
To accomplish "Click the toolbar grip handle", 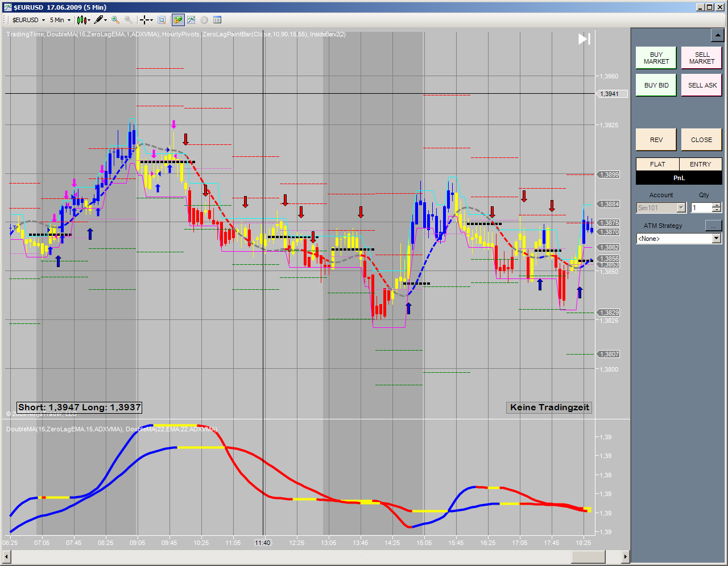I will tap(5, 20).
